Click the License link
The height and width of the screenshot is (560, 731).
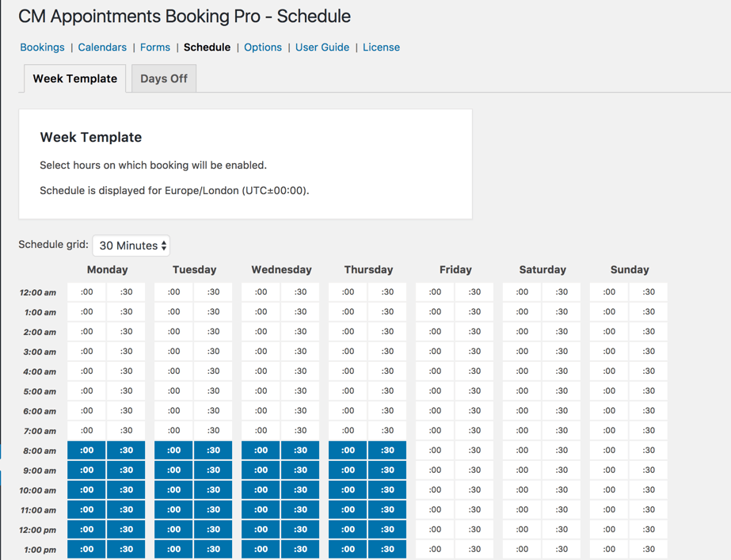[x=381, y=48]
